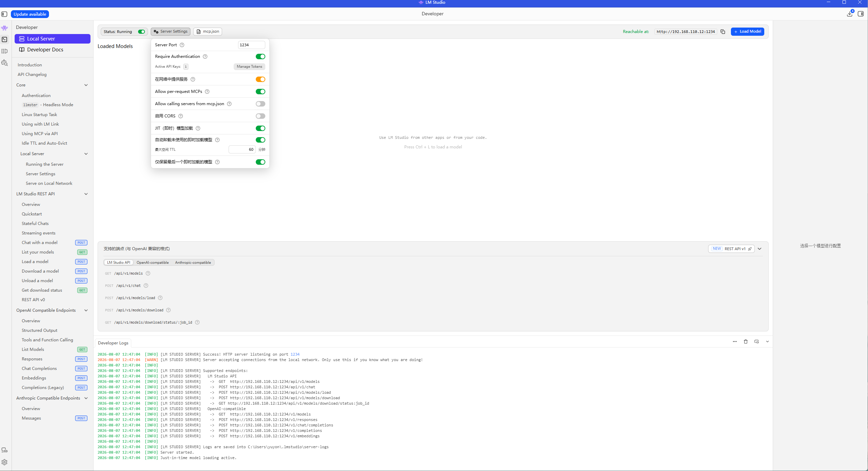Image resolution: width=868 pixels, height=471 pixels.
Task: Switch to the Anthropic-compatible tab
Action: coord(193,262)
